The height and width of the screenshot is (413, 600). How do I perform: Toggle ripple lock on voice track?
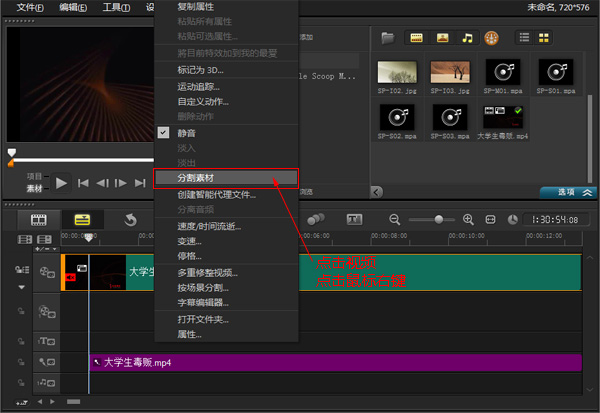tap(21, 362)
